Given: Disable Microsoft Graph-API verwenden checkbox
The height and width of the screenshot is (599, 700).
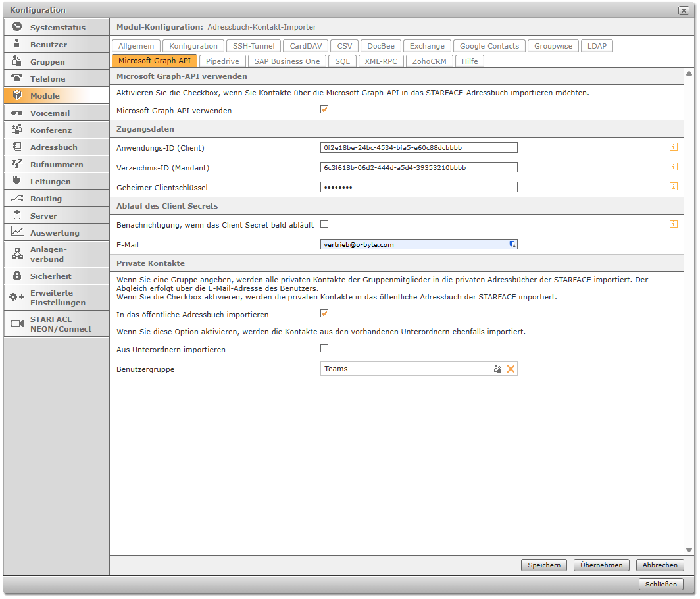Looking at the screenshot, I should tap(324, 110).
